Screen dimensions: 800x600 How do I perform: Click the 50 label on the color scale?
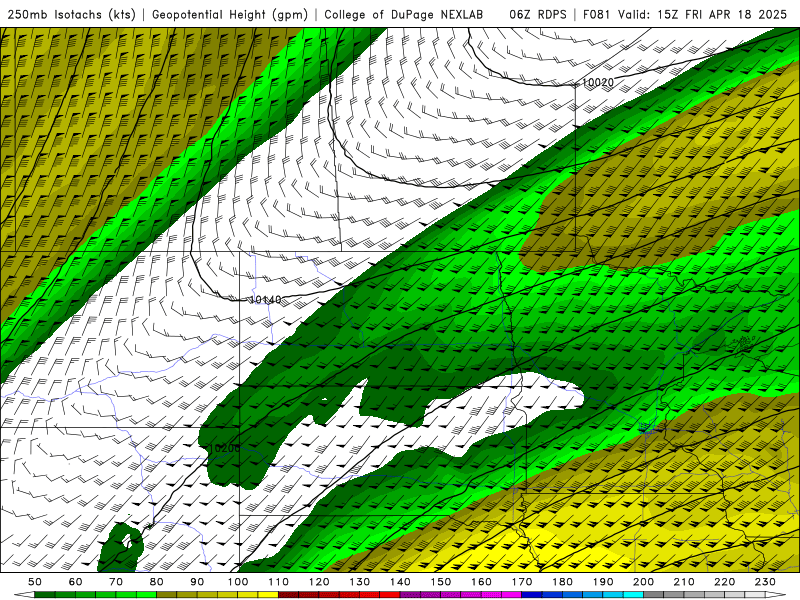pyautogui.click(x=35, y=582)
